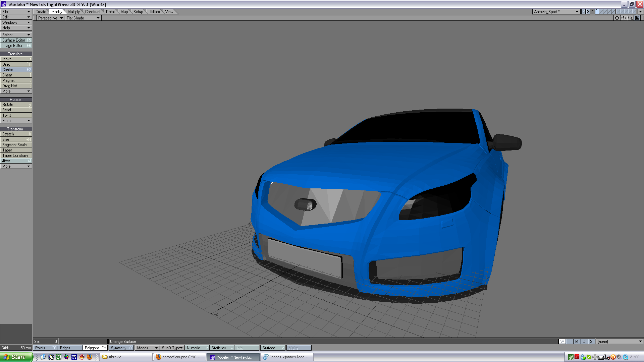The image size is (644, 362).
Task: Open the Perspective view type dropdown
Action: point(50,18)
